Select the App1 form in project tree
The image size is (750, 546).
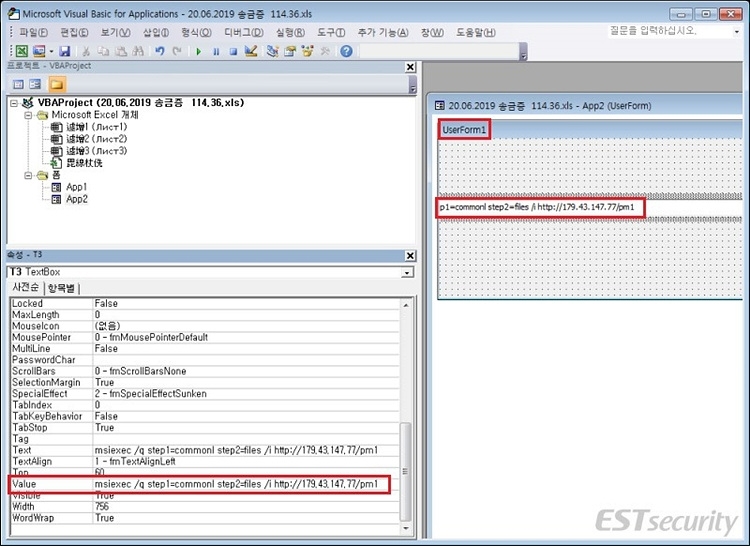tap(69, 187)
